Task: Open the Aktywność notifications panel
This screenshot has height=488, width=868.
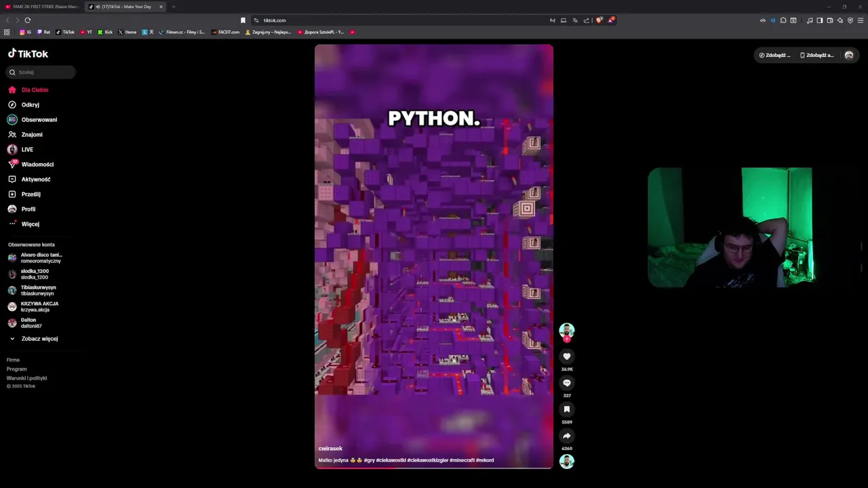Action: coord(29,179)
